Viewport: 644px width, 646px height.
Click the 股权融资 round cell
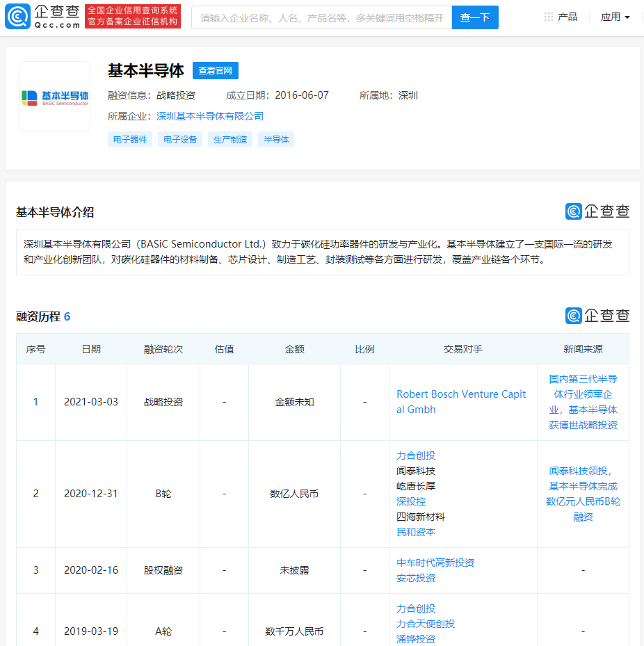(163, 570)
